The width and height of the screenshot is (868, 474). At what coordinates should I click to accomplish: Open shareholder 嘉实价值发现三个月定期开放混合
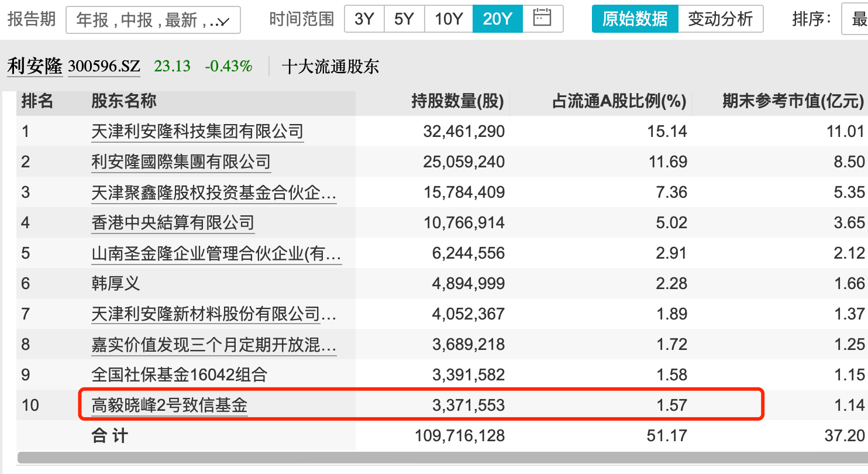click(x=214, y=344)
